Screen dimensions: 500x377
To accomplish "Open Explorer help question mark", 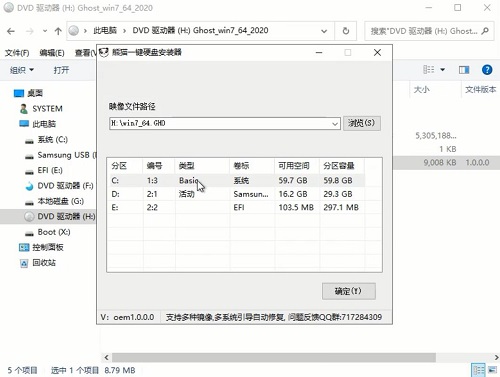I will 487,70.
